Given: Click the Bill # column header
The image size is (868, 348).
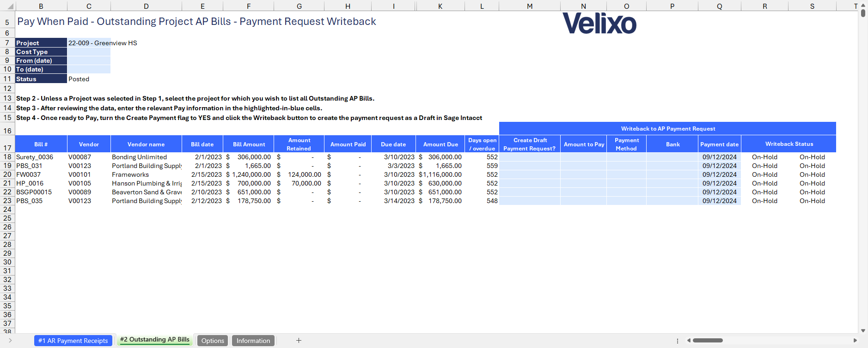Looking at the screenshot, I should click(41, 144).
